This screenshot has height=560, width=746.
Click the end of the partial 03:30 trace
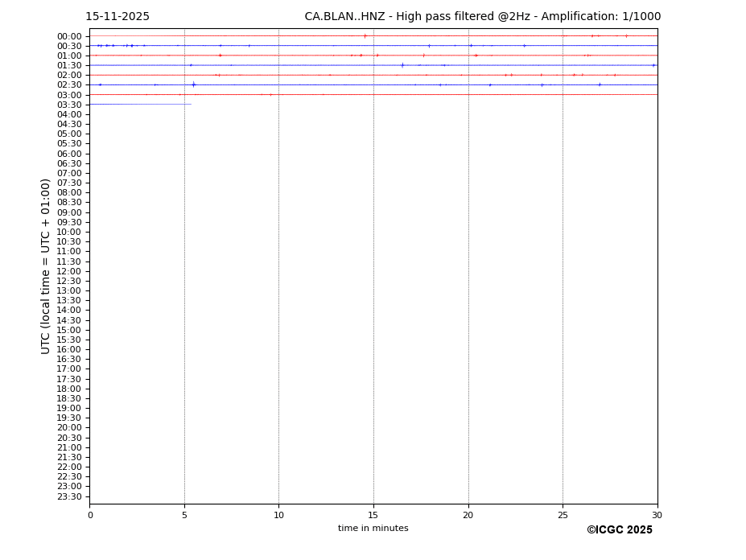(x=191, y=104)
